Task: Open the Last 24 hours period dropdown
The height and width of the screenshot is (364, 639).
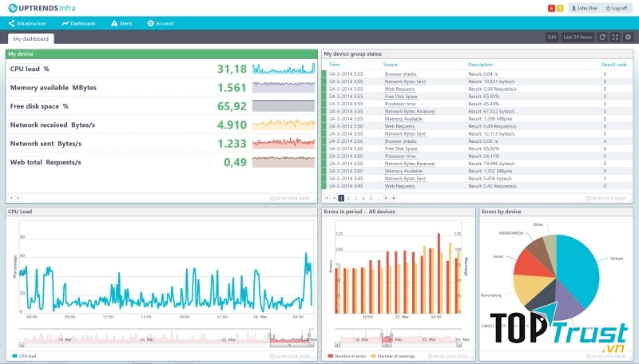Action: [577, 37]
